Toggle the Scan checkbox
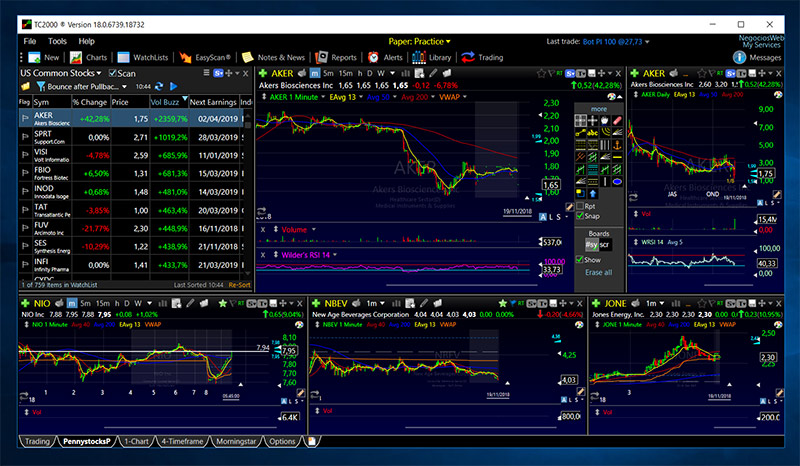This screenshot has width=800, height=466. (x=113, y=73)
